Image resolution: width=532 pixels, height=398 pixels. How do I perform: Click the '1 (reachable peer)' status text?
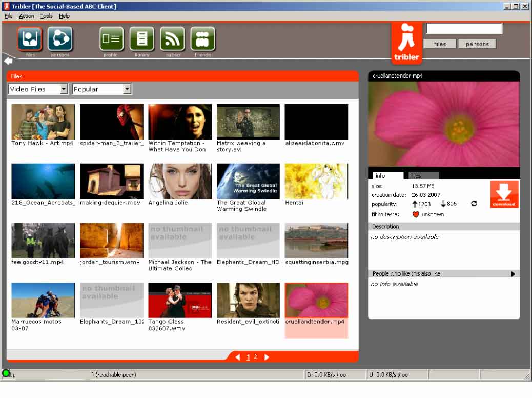(114, 374)
